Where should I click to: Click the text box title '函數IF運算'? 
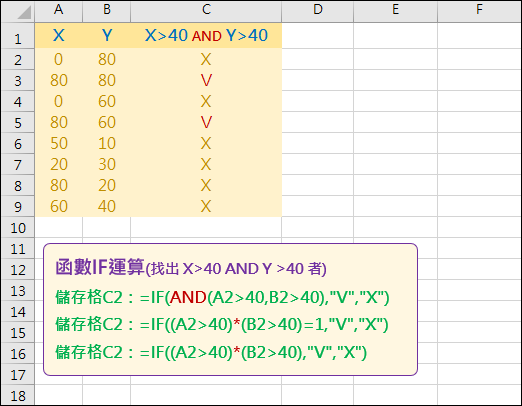coord(100,267)
